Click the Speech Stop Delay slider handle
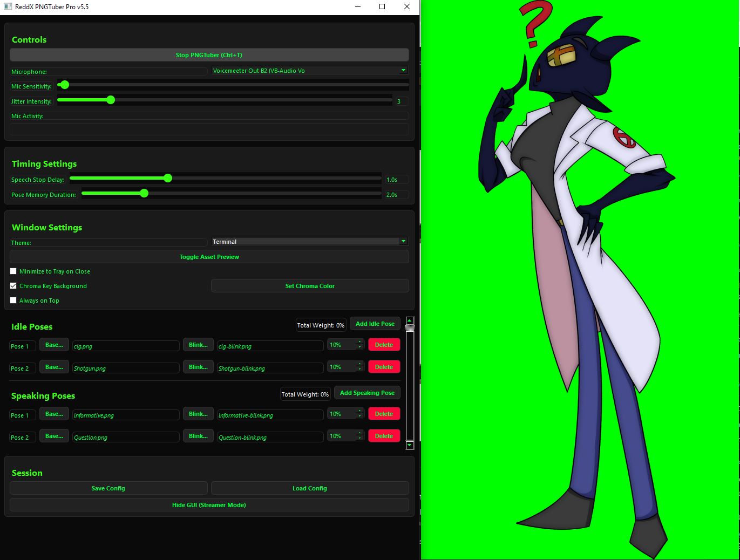This screenshot has height=560, width=740. [x=168, y=178]
